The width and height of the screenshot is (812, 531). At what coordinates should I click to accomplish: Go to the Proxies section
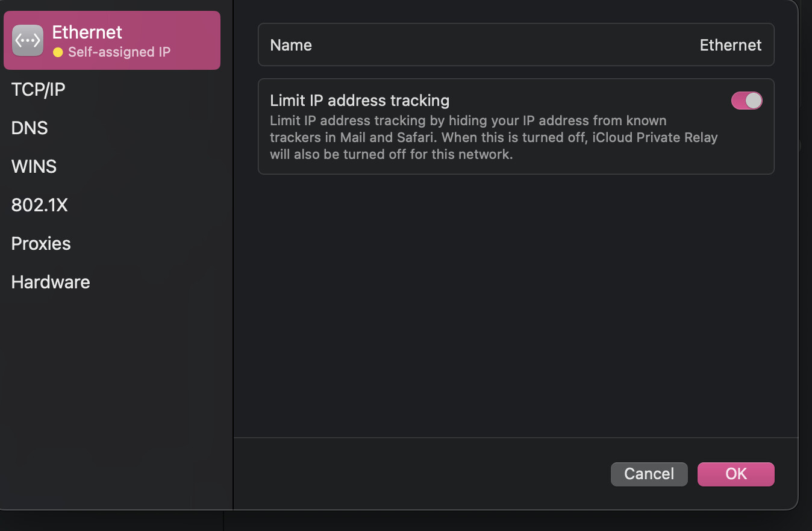pos(41,244)
